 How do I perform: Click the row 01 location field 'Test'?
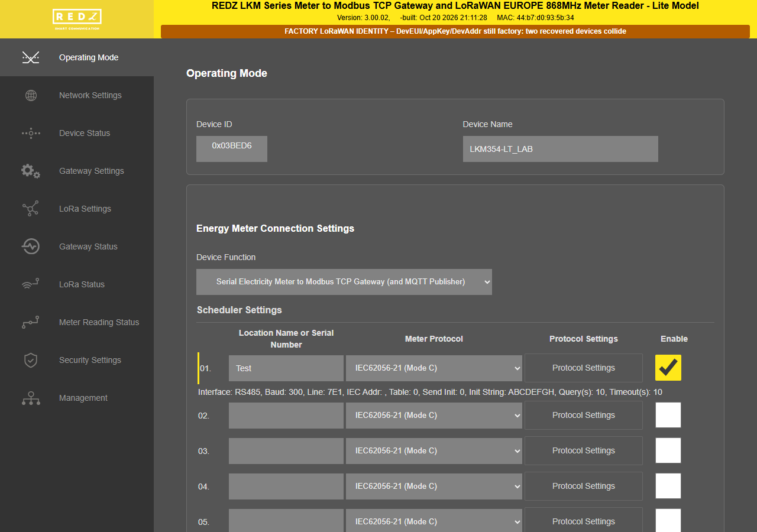pyautogui.click(x=286, y=368)
